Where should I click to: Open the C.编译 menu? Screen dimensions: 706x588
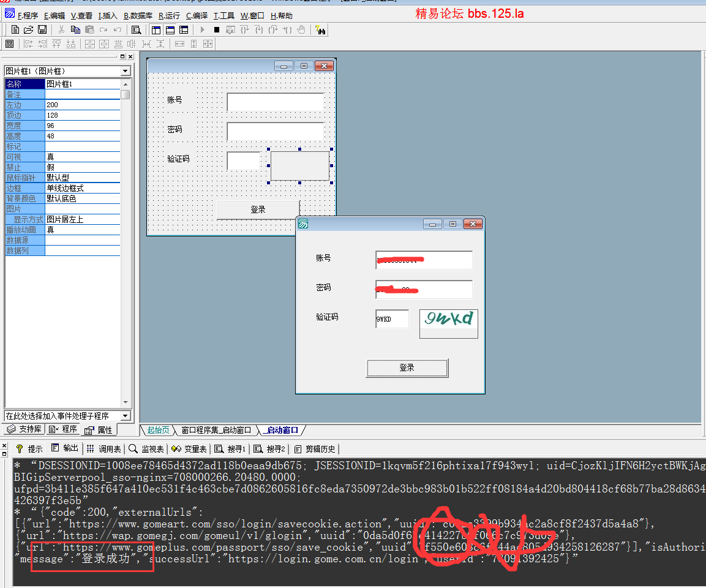tap(197, 16)
